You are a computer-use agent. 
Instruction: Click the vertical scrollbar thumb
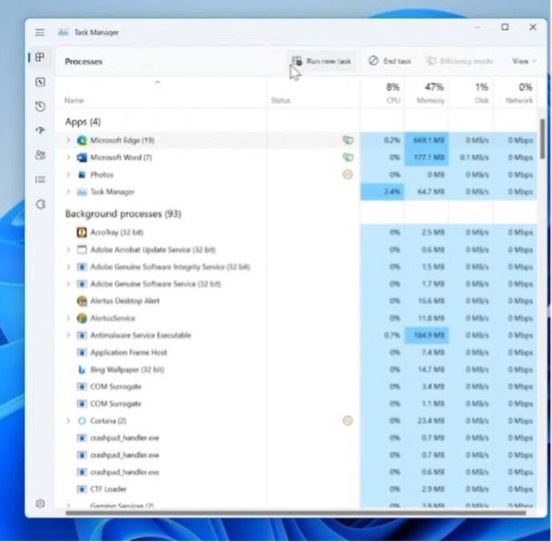542,139
